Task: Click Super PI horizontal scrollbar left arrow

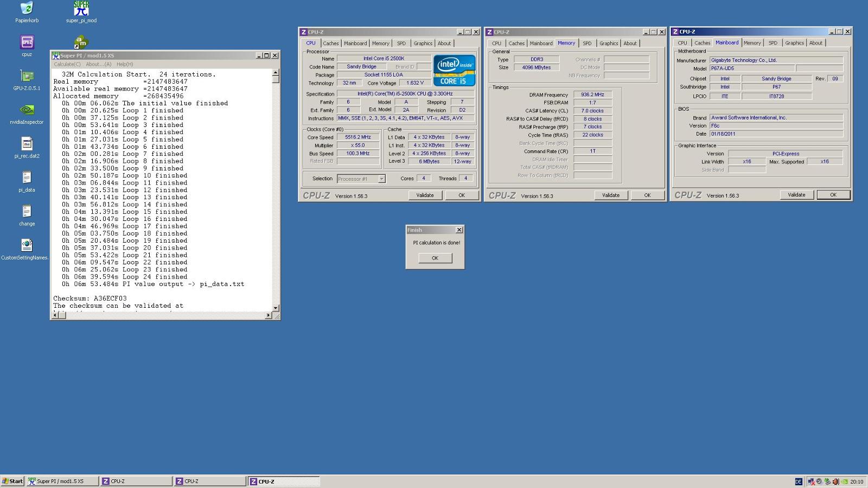Action: (55, 315)
